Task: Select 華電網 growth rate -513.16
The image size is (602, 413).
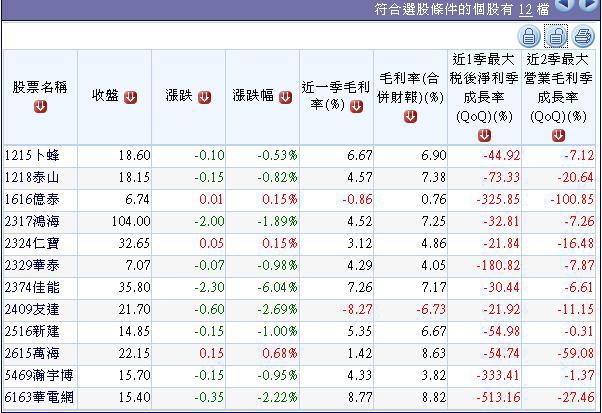Action: pyautogui.click(x=498, y=397)
